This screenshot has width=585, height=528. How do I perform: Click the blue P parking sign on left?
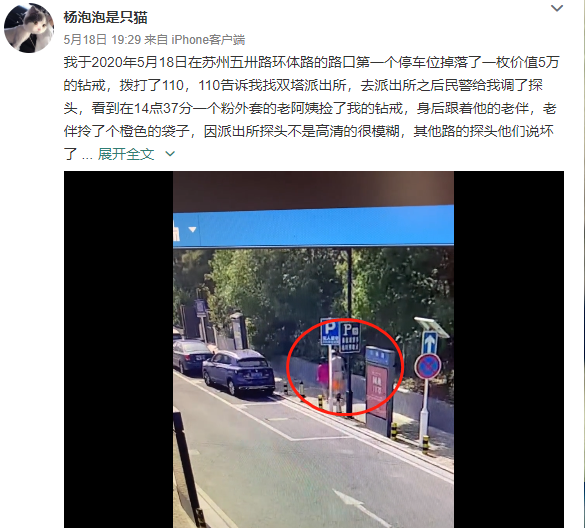point(329,331)
